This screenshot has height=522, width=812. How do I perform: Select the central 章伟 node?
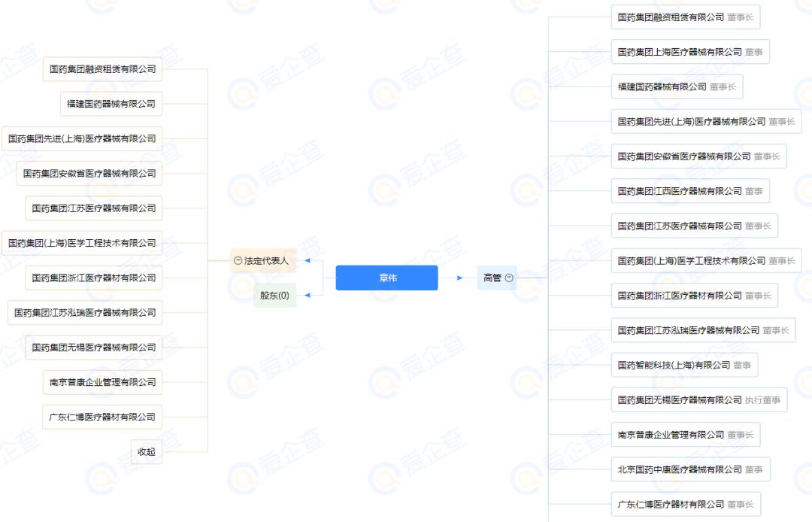[x=387, y=278]
